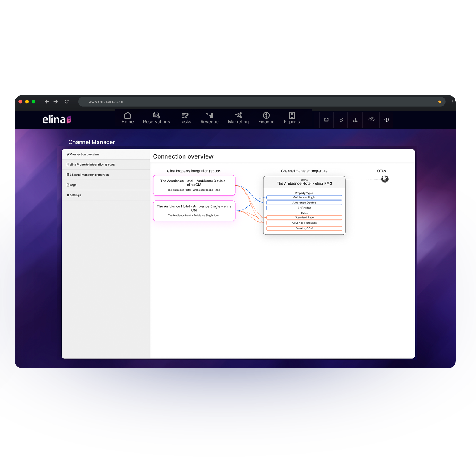
Task: Open the calendar icon in the top bar
Action: (326, 120)
